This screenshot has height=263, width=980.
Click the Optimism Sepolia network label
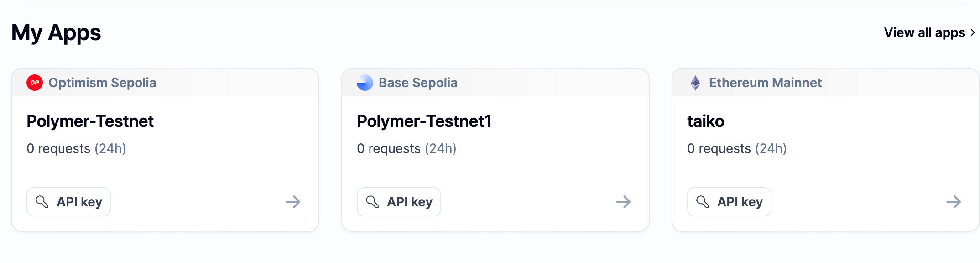[102, 83]
